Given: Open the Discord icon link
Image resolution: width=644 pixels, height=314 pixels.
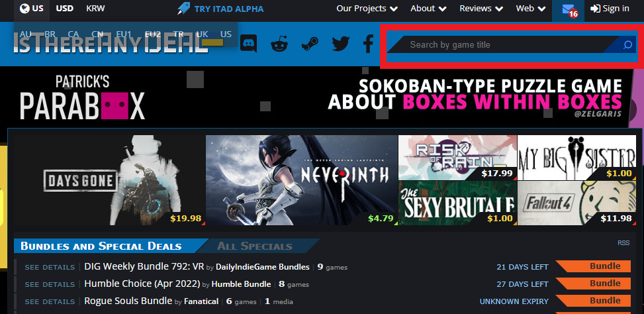Looking at the screenshot, I should [248, 44].
